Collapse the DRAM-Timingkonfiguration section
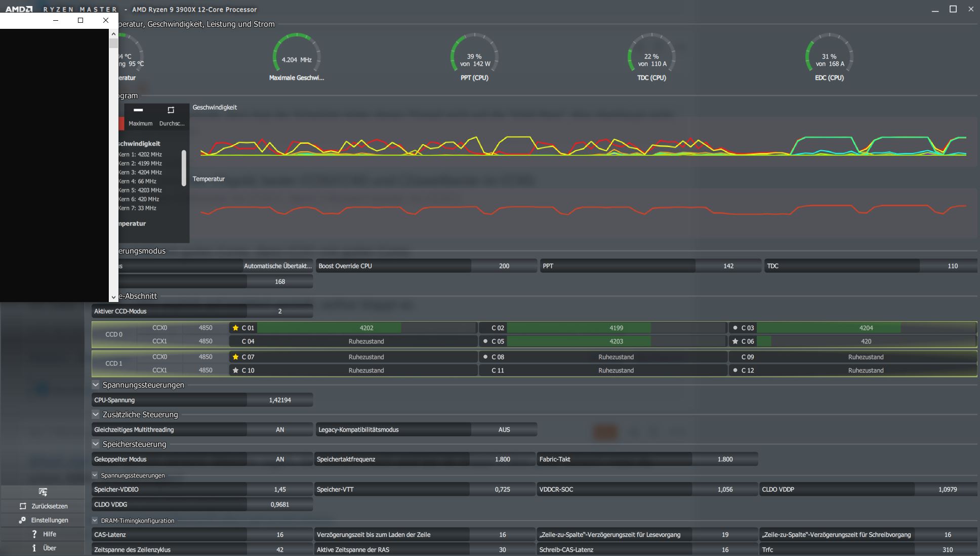The image size is (980, 556). (95, 521)
